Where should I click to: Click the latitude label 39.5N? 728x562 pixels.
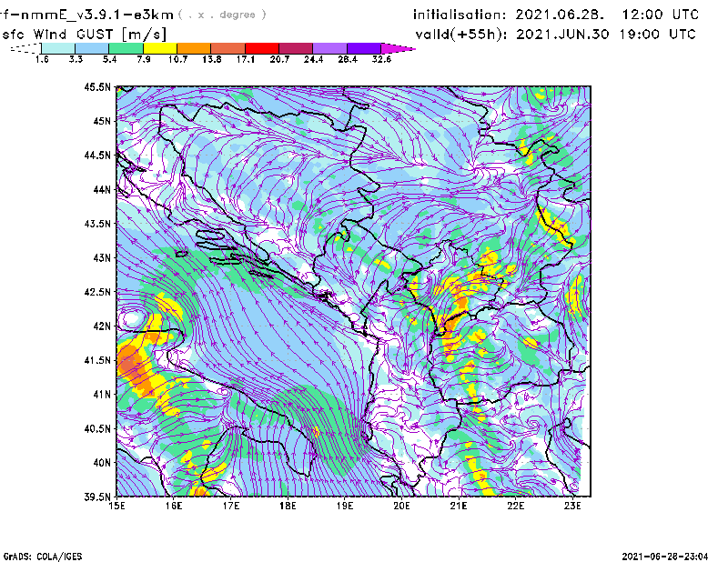(x=97, y=497)
